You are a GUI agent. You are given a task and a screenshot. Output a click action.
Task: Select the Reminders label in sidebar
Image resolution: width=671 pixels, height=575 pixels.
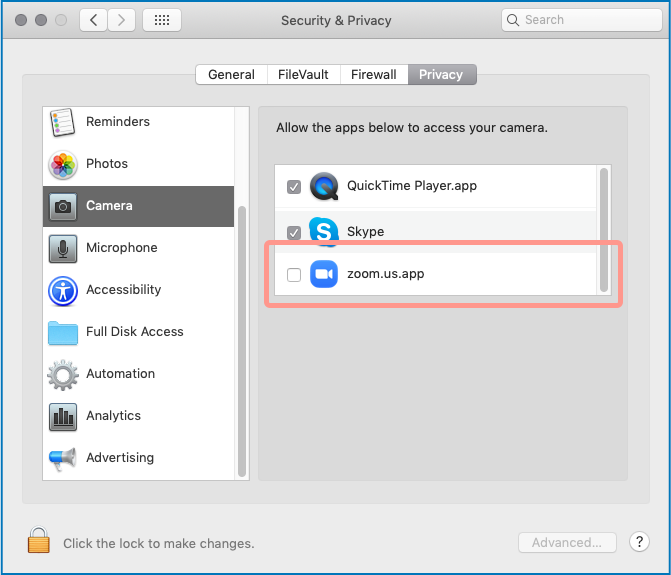pyautogui.click(x=118, y=122)
